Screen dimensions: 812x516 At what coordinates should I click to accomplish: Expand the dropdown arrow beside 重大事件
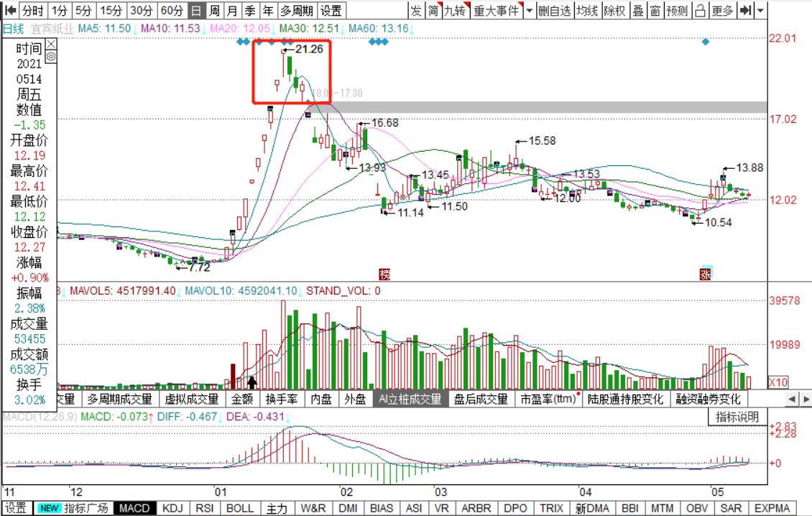tap(529, 10)
